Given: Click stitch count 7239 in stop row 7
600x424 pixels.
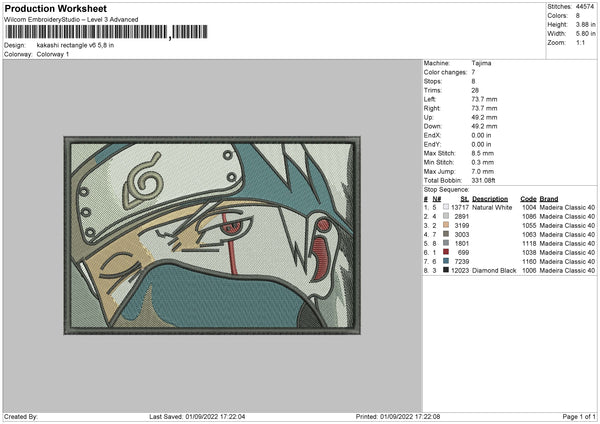Looking at the screenshot, I should click(x=462, y=261).
